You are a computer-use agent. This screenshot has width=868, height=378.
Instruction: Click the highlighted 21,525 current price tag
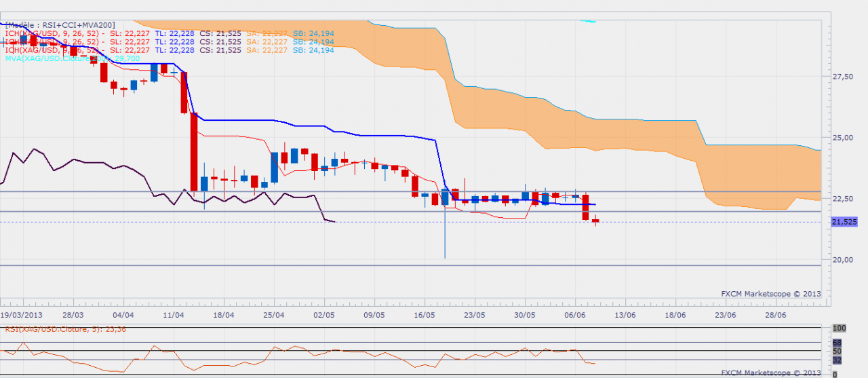(844, 222)
